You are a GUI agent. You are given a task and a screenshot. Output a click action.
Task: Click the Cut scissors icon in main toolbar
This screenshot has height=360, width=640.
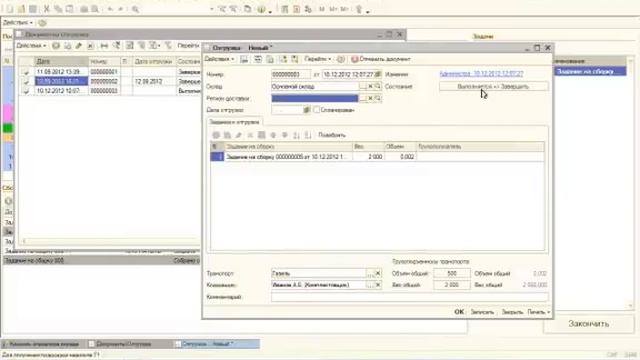coord(47,9)
